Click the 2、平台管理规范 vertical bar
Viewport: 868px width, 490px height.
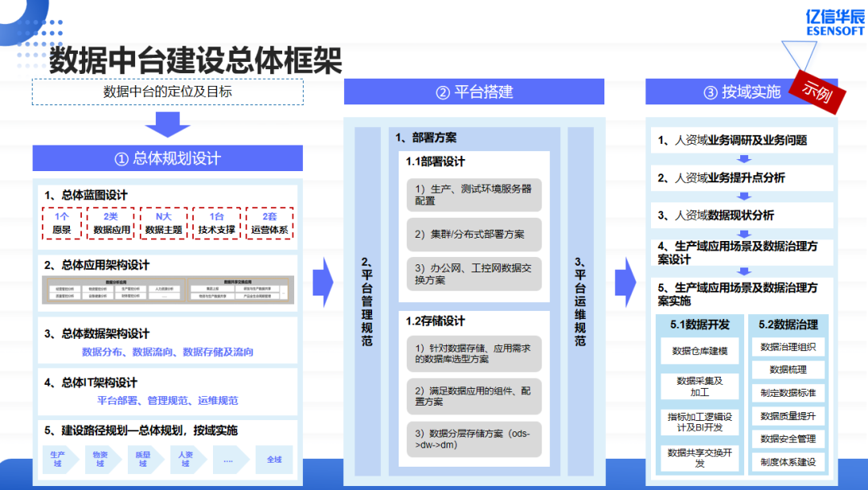[367, 301]
